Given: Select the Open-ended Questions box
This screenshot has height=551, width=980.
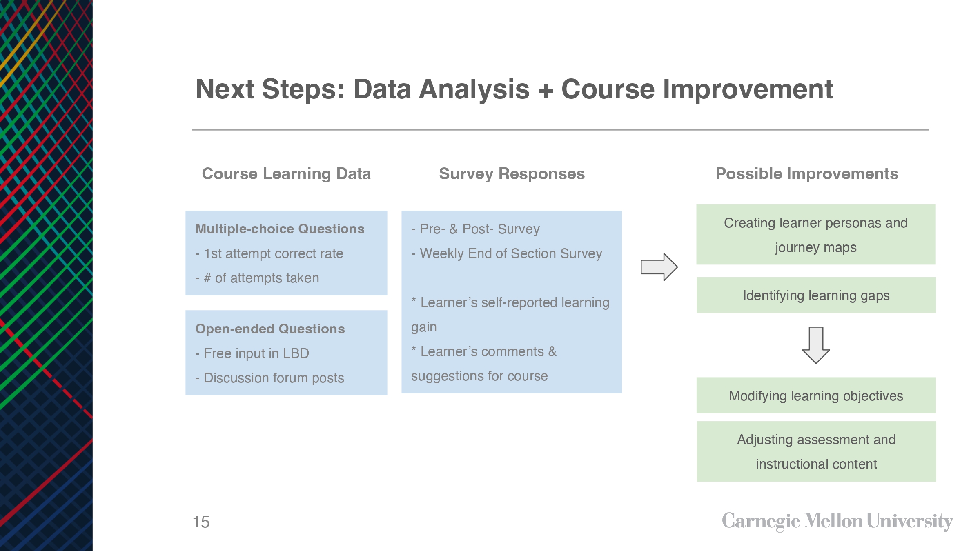Looking at the screenshot, I should (286, 353).
